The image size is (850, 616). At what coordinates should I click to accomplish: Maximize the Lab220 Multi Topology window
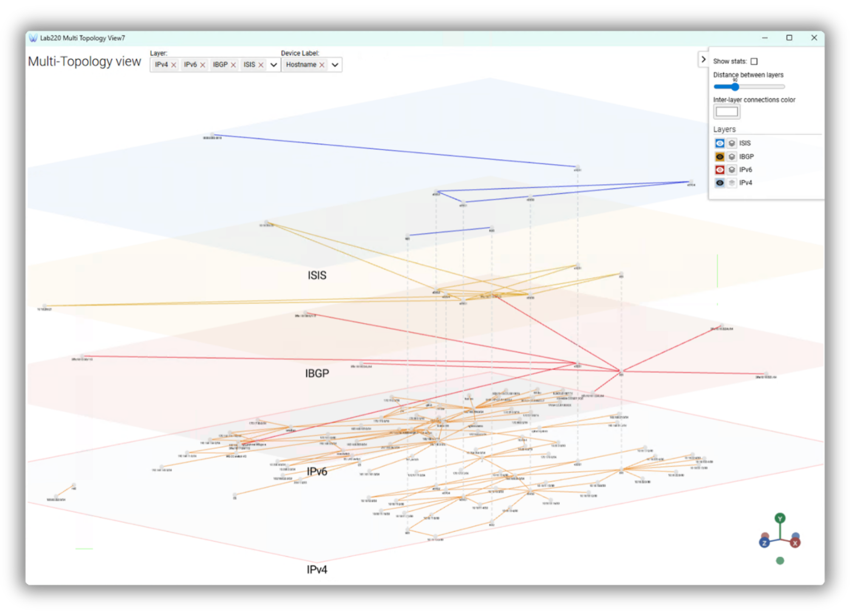pos(789,38)
